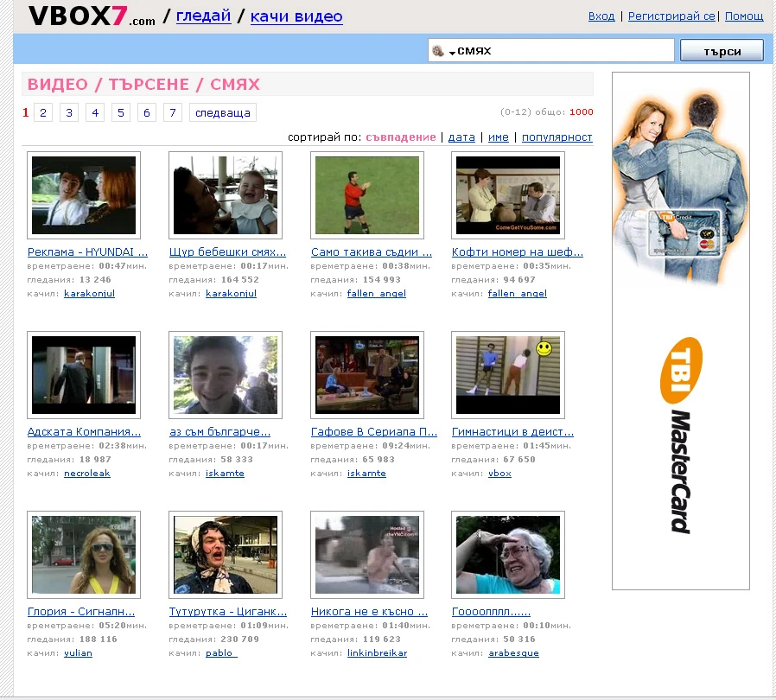The width and height of the screenshot is (776, 700).
Task: Click the thumbnail of "Тутурутка - Циганк..."
Action: (x=226, y=554)
